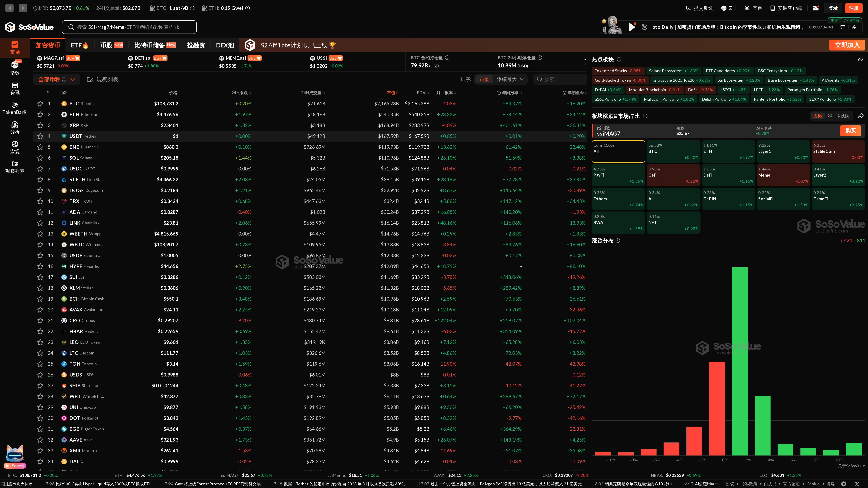Star SOL Solana to watchlist
This screenshot has height=488, width=868.
point(40,158)
